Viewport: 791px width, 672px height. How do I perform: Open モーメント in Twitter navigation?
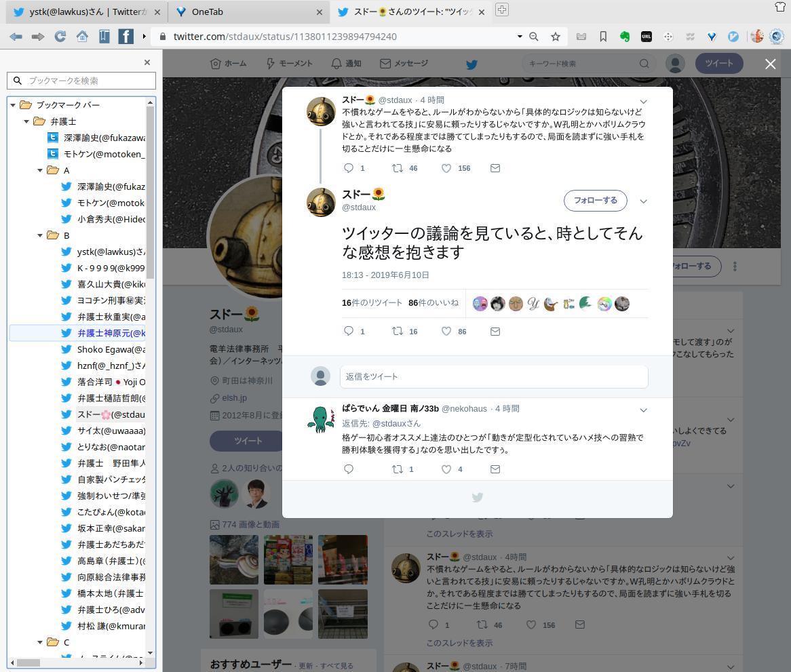289,64
